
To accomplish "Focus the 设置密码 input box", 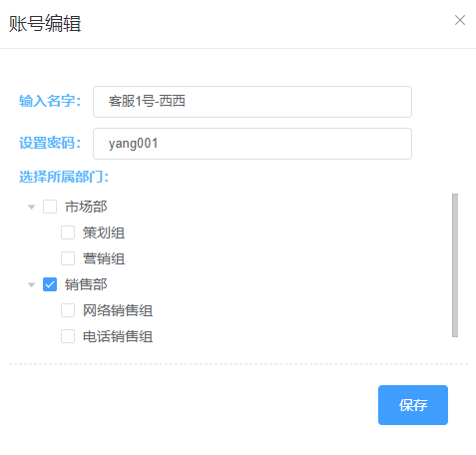I will click(252, 144).
